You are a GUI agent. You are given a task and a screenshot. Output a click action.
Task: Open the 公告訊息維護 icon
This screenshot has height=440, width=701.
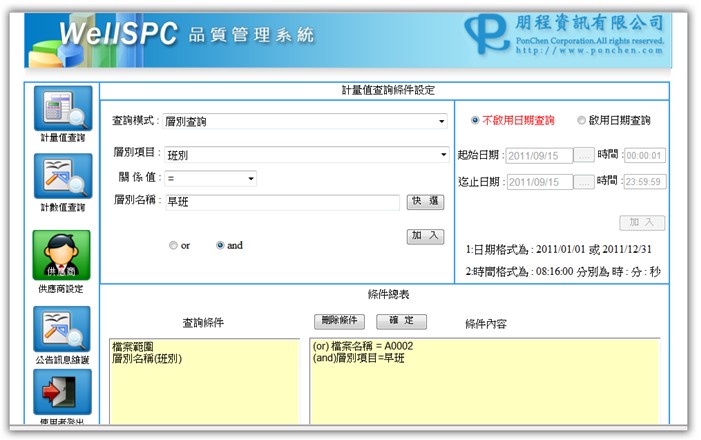pyautogui.click(x=62, y=329)
